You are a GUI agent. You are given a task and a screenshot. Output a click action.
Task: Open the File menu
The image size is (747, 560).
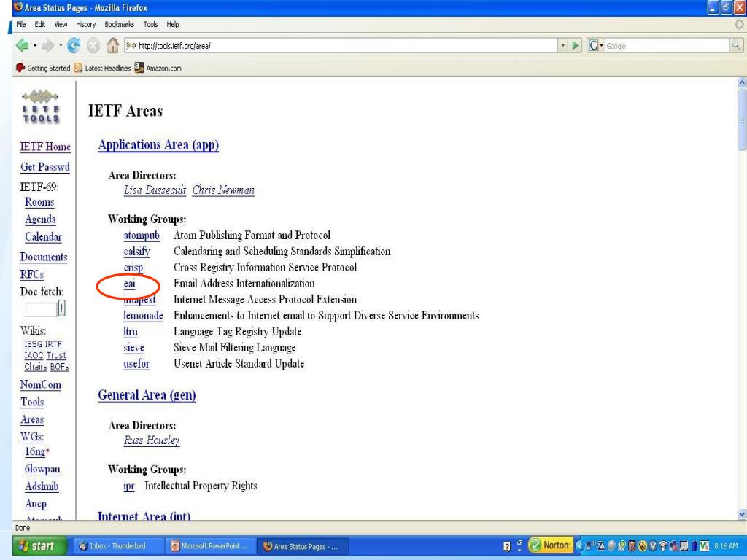21,24
